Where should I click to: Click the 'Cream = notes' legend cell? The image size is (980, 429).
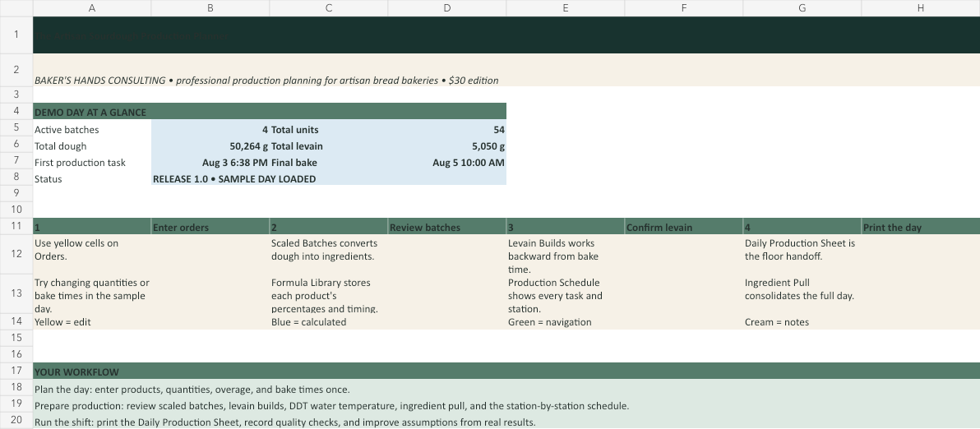802,321
